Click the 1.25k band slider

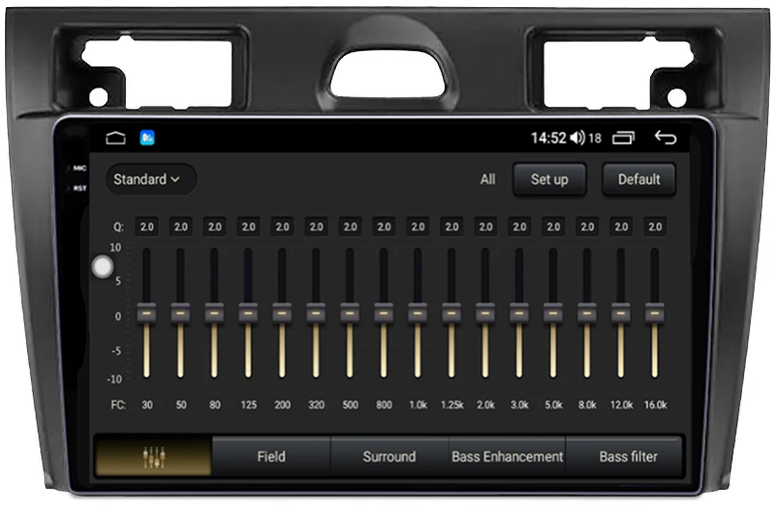[x=451, y=313]
